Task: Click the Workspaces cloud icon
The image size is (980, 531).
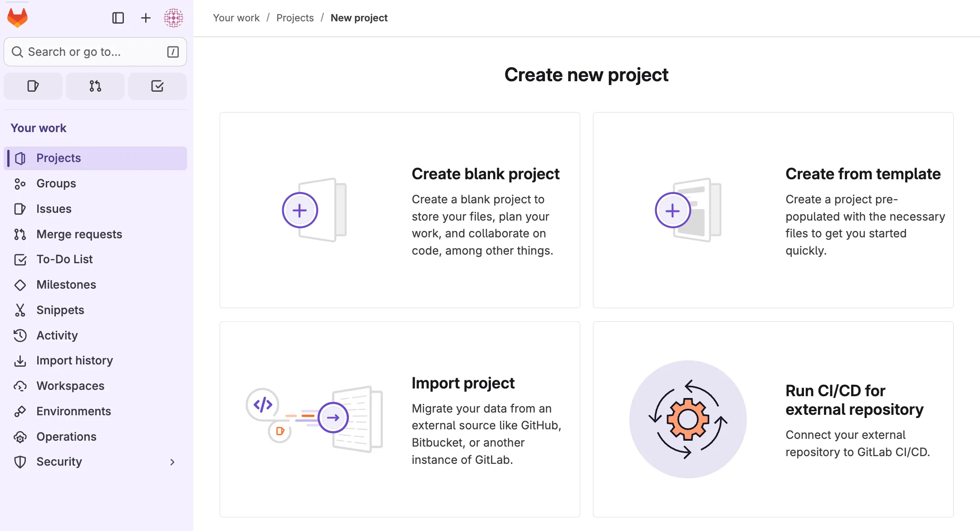Action: [x=20, y=386]
